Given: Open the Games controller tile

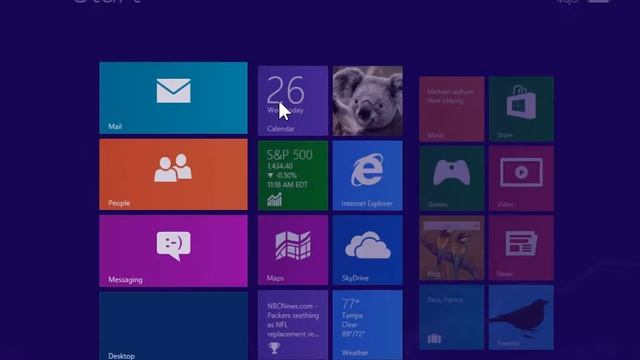Looking at the screenshot, I should click(452, 179).
